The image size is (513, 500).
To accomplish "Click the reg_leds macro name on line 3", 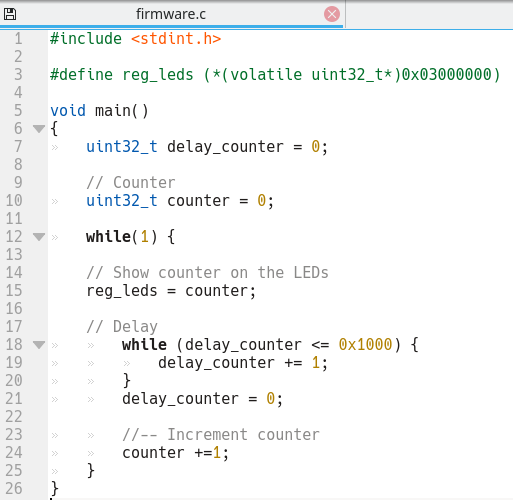I will point(158,75).
